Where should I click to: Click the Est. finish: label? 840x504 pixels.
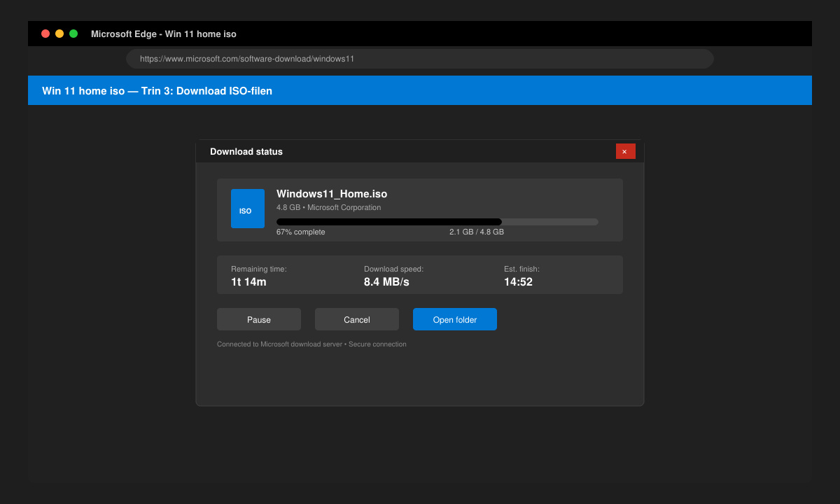click(521, 269)
